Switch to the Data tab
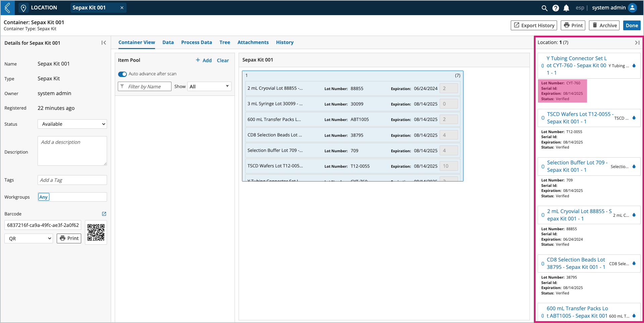The image size is (644, 323). pyautogui.click(x=168, y=42)
